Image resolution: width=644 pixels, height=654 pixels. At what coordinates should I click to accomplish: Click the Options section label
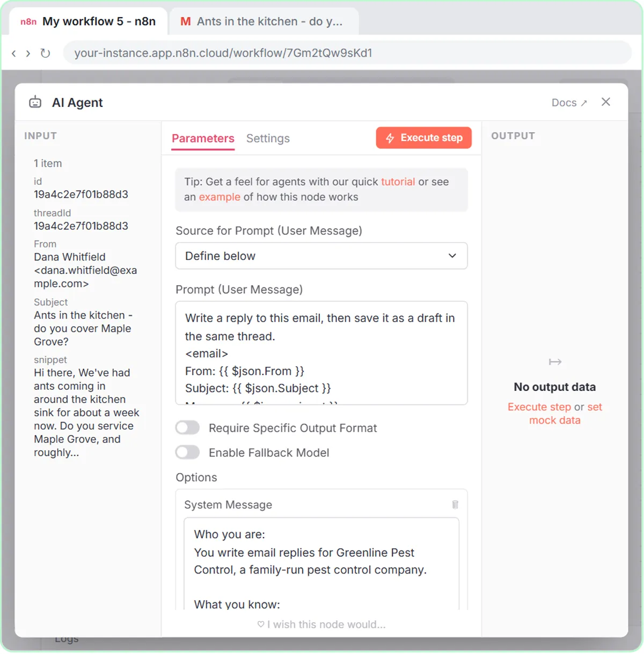196,477
